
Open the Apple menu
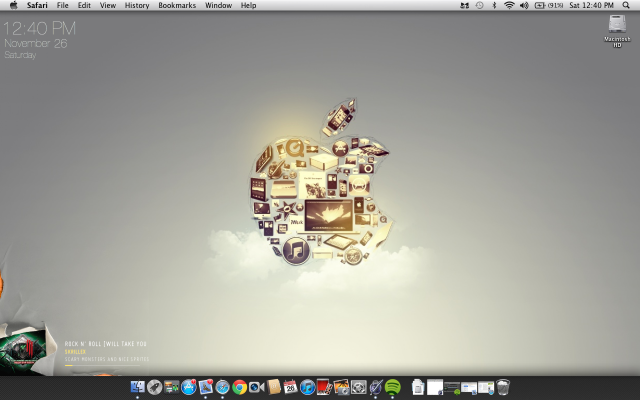(x=13, y=5)
